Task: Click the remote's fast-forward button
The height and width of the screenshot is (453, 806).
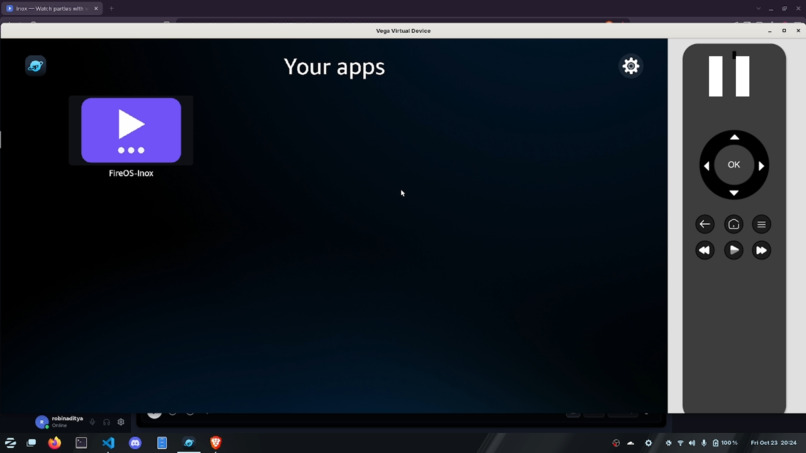Action: pyautogui.click(x=761, y=250)
